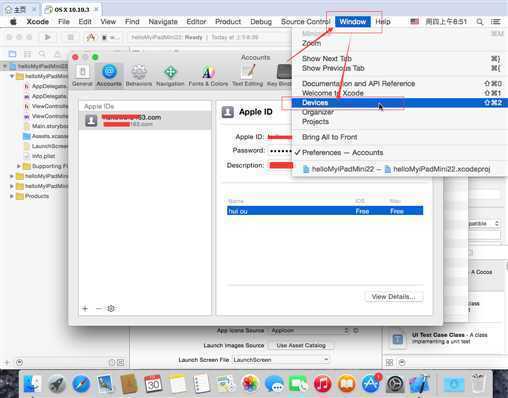This screenshot has height=398, width=508.
Task: Click the Password field
Action: [279, 151]
